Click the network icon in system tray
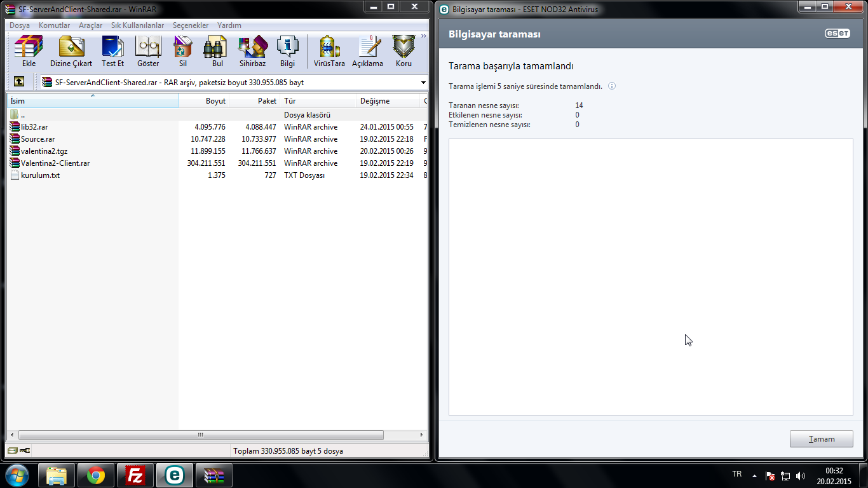The image size is (868, 488). (x=785, y=475)
